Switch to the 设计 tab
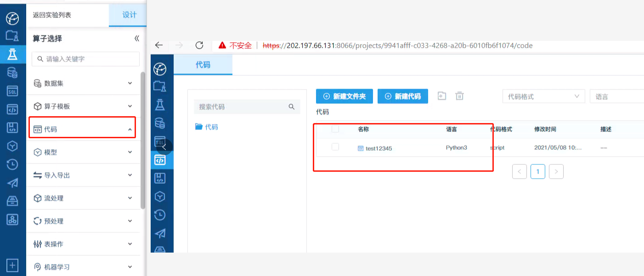This screenshot has height=276, width=644. [x=129, y=15]
